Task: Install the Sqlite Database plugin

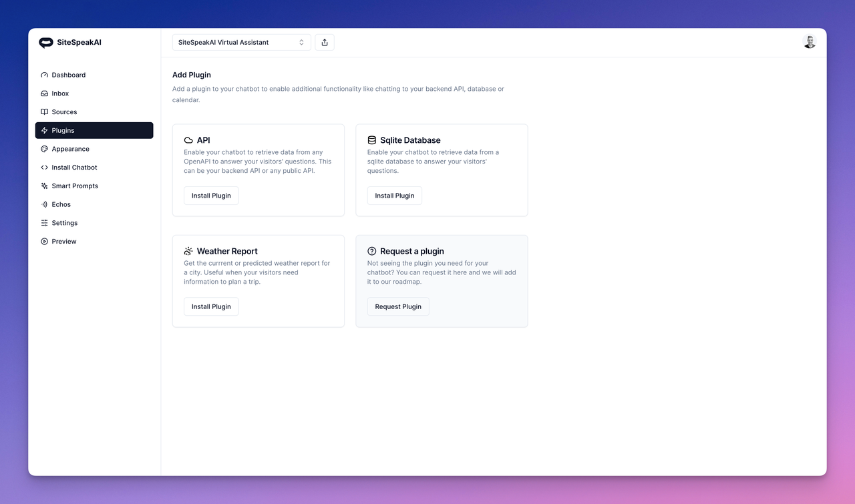Action: [395, 196]
